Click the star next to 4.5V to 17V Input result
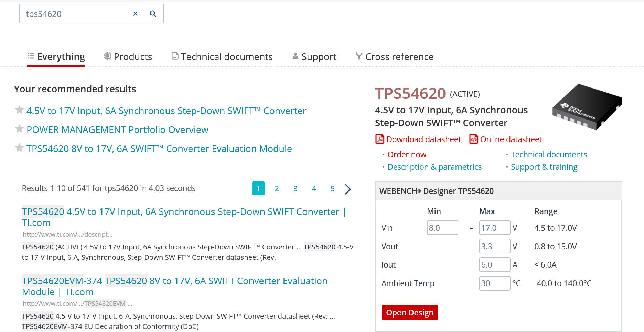 [19, 110]
